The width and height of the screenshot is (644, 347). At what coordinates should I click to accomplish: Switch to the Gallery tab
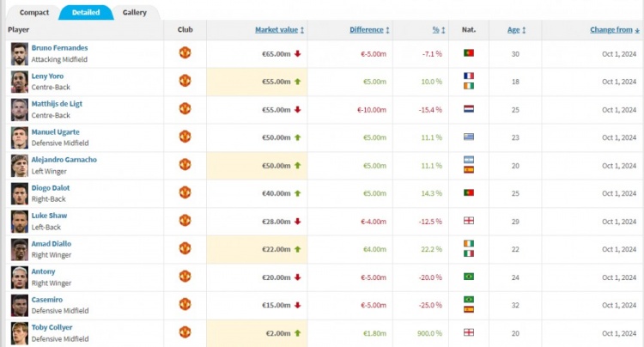[134, 12]
